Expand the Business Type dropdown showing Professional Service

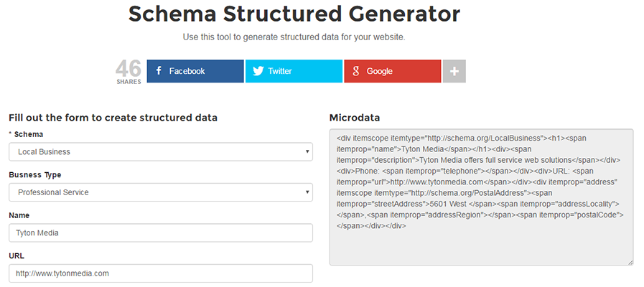click(x=160, y=192)
